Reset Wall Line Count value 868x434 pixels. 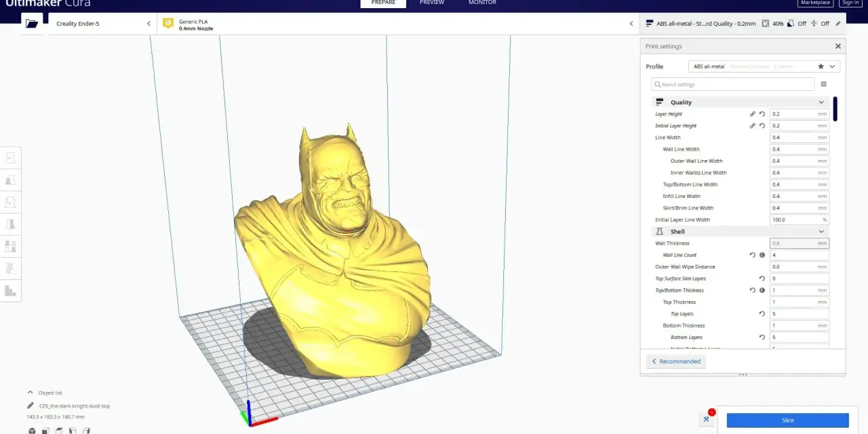tap(752, 255)
